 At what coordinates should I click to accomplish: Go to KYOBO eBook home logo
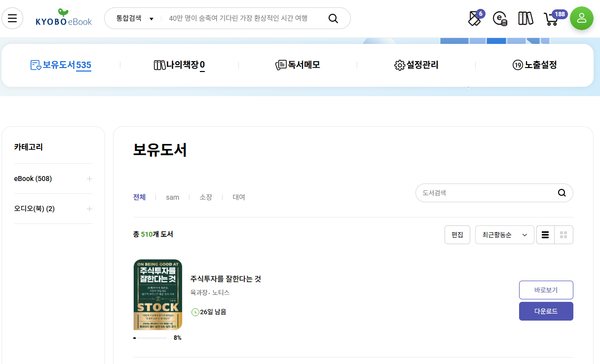(64, 17)
